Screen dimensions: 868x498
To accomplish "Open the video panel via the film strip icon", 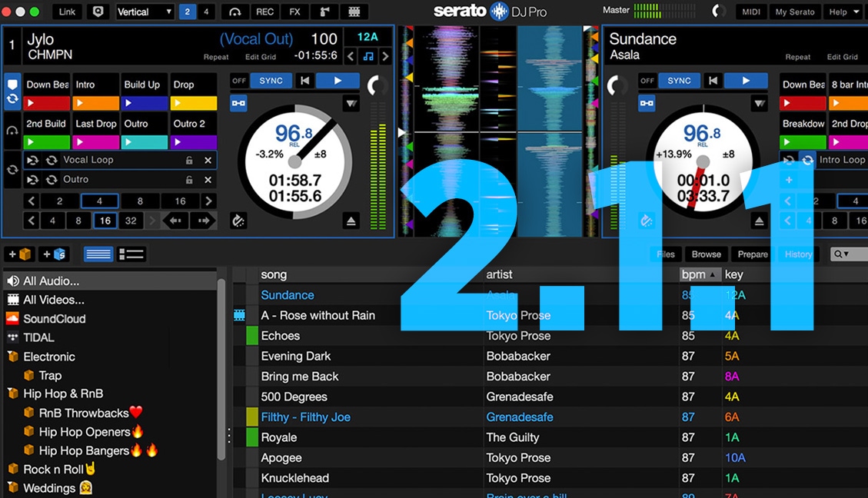I will pyautogui.click(x=354, y=12).
